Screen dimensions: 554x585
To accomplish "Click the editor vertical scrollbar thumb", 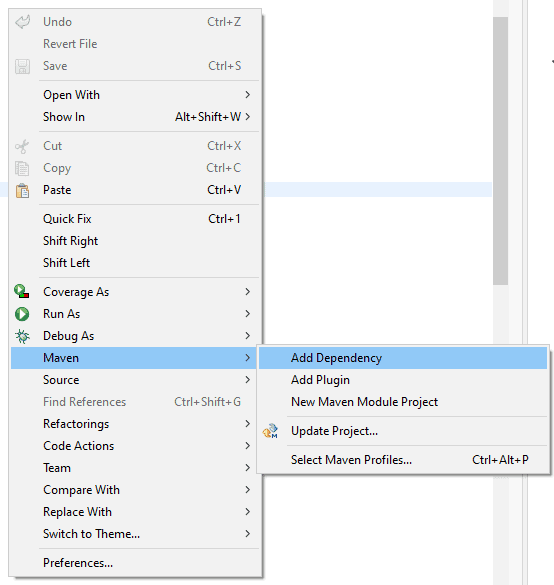I will tap(500, 151).
